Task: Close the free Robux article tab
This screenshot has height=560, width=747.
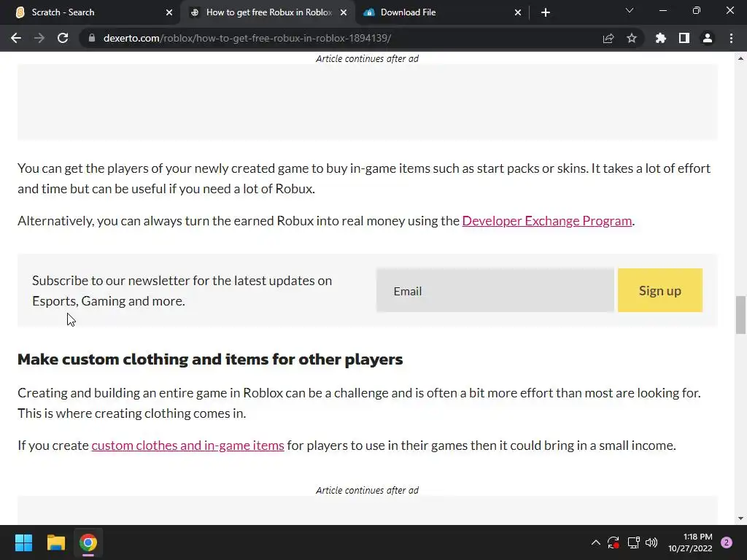Action: pyautogui.click(x=344, y=12)
